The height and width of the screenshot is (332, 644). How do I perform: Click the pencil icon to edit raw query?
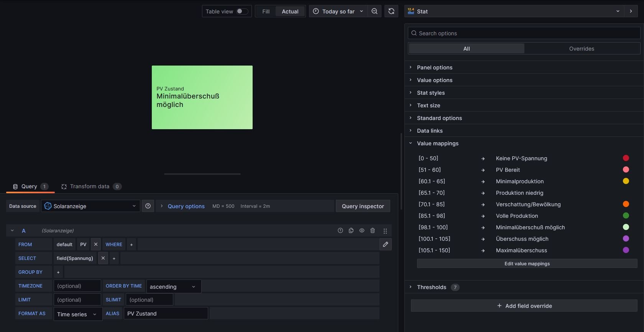tap(386, 244)
